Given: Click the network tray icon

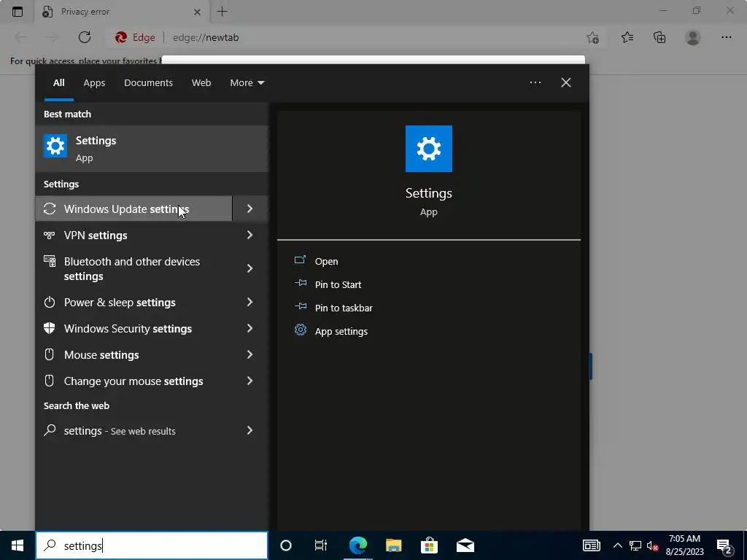Looking at the screenshot, I should (x=635, y=545).
